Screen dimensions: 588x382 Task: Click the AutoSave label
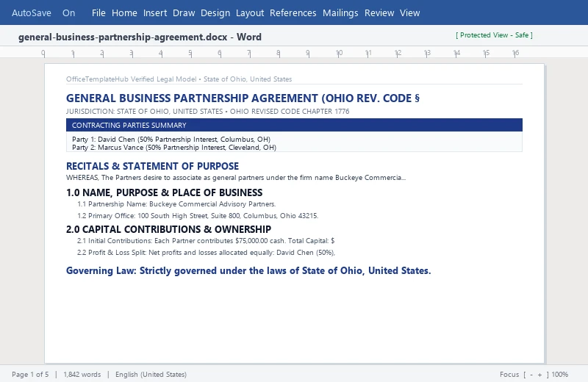pos(32,12)
